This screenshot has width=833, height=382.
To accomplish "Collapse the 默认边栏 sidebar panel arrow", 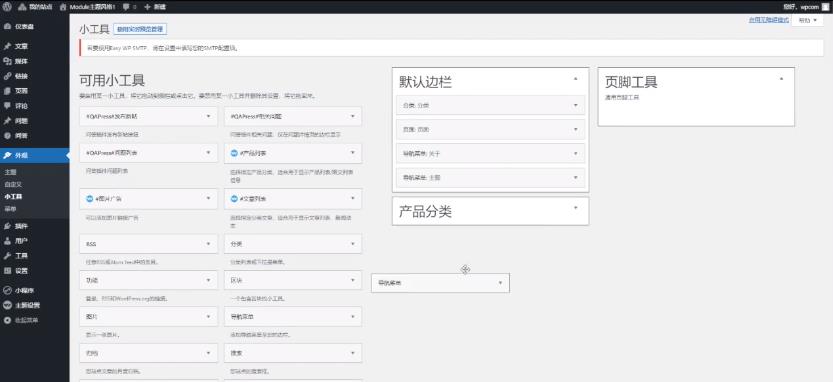I will pos(575,79).
